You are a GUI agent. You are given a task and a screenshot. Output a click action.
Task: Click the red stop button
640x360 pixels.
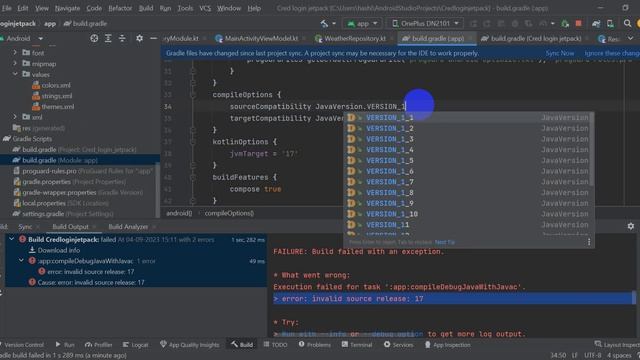[578, 24]
